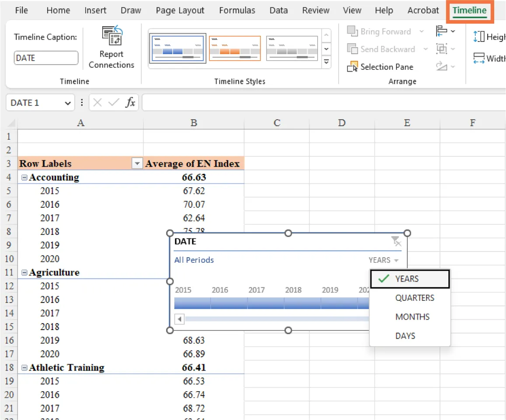Viewport: 506px width, 420px height.
Task: Click the All Periods label on timeline
Action: click(x=194, y=260)
